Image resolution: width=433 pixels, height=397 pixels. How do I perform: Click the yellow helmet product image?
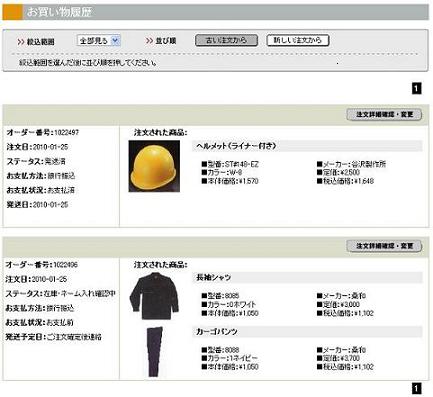pos(154,166)
